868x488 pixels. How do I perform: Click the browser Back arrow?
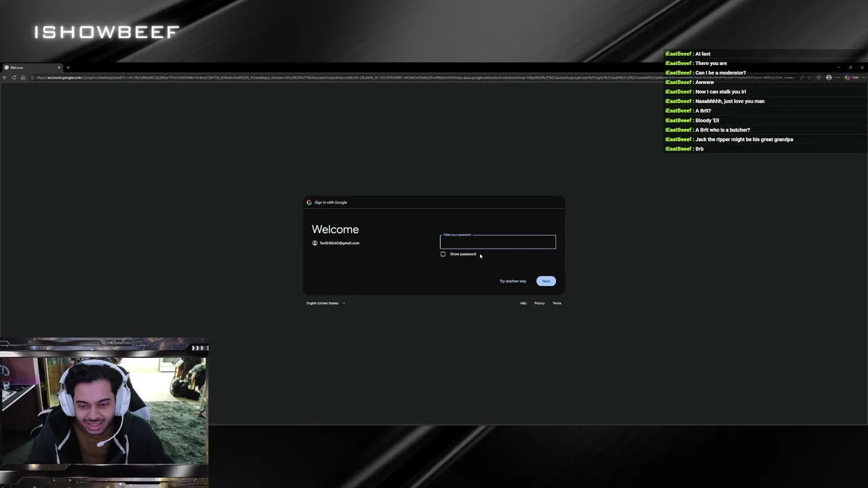click(5, 77)
